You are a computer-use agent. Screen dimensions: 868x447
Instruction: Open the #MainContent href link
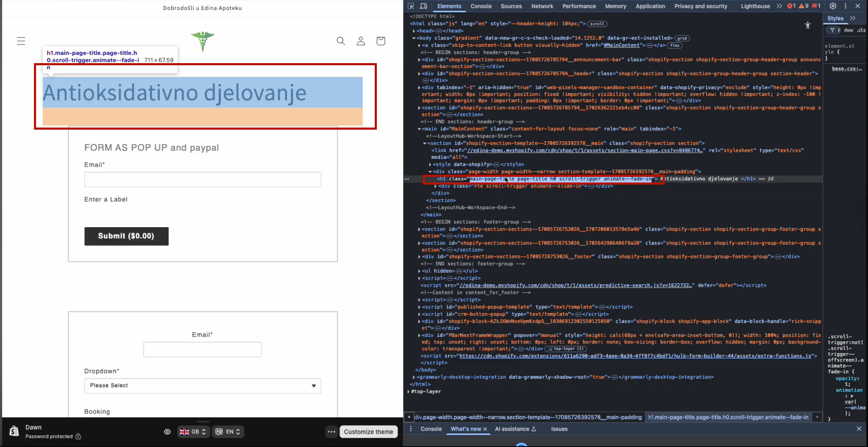click(x=622, y=45)
